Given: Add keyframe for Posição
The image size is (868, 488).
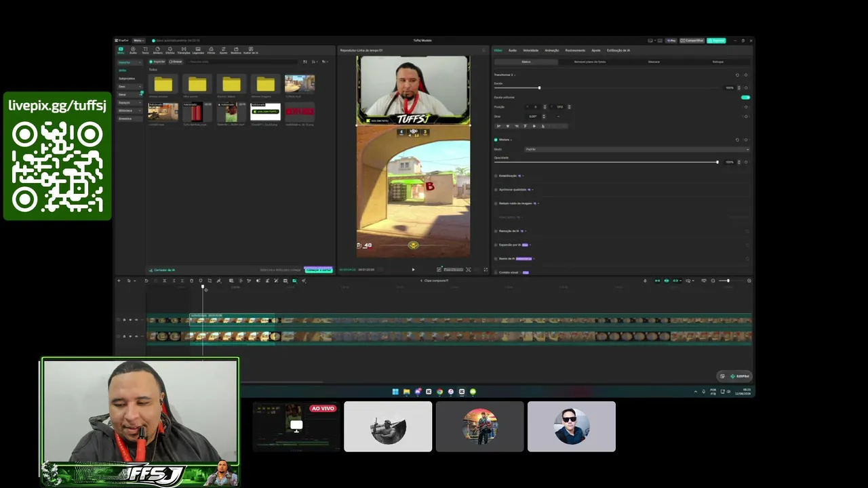Looking at the screenshot, I should [x=746, y=106].
